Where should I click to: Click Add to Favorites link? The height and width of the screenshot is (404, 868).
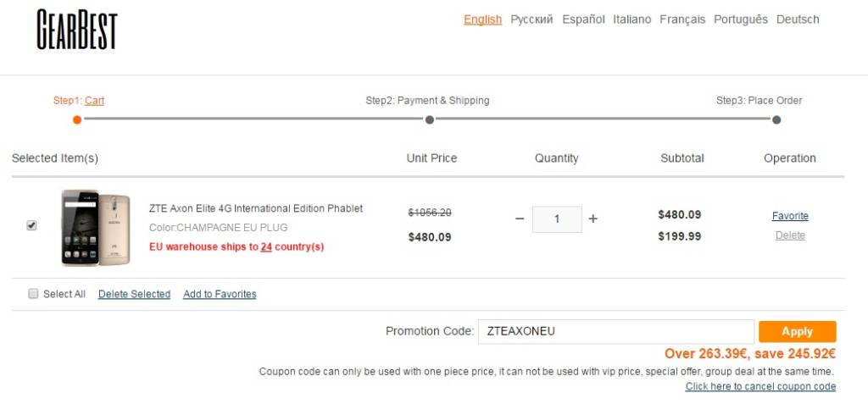tap(220, 295)
